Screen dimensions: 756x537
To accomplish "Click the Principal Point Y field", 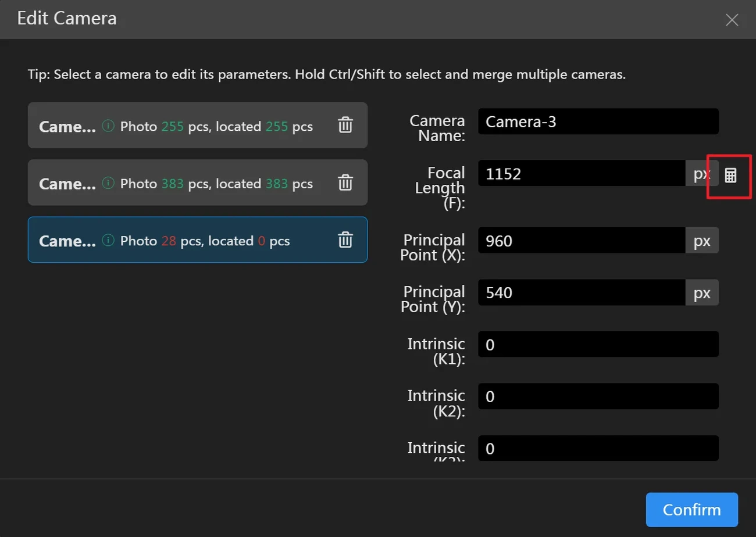I will (x=582, y=293).
